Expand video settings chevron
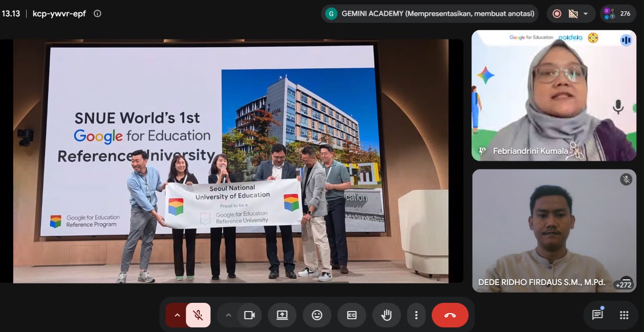 click(x=228, y=315)
